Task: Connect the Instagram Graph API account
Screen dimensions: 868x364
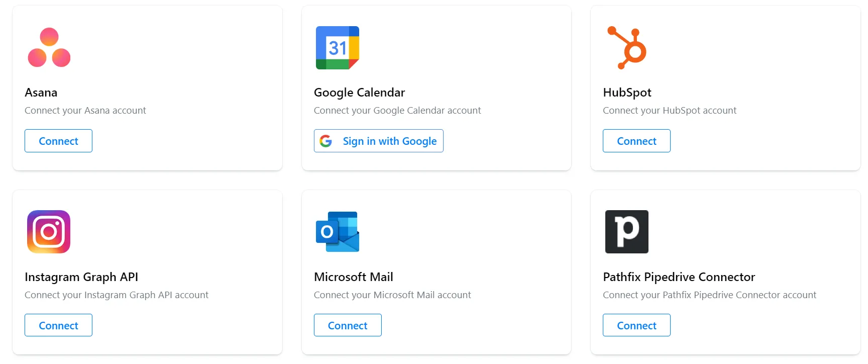Action: 58,325
